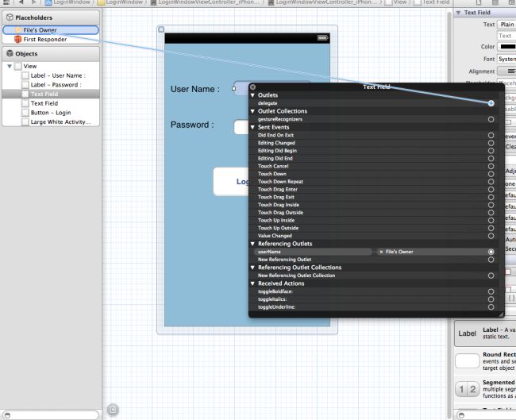Click the LoginWindow project breadcrumb
The height and width of the screenshot is (420, 516).
(67, 2)
